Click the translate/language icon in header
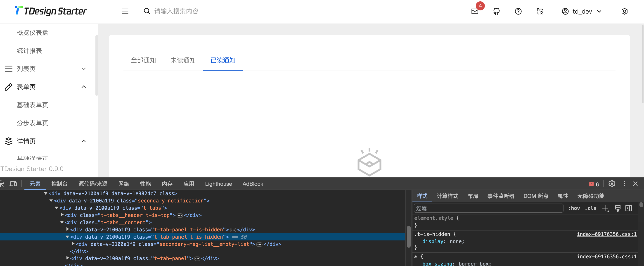 pos(540,11)
